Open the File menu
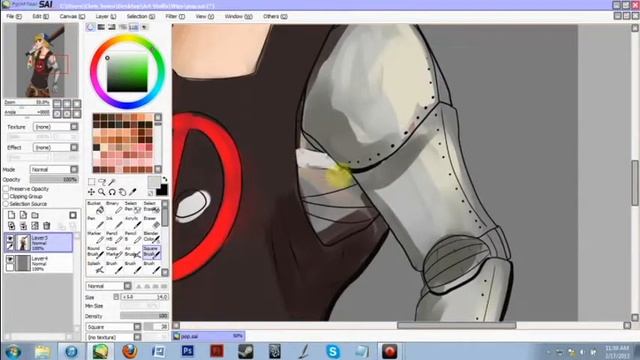The width and height of the screenshot is (640, 360). [14, 16]
